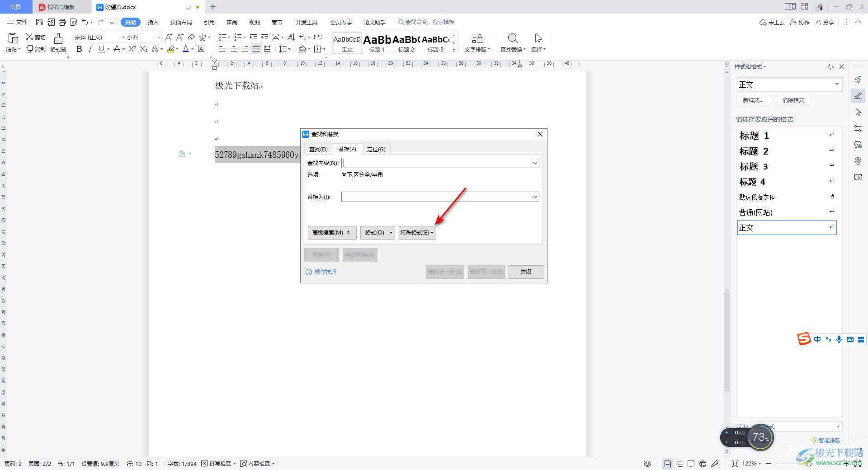868x470 pixels.
Task: Toggle Align Left for paragraph
Action: click(x=222, y=49)
